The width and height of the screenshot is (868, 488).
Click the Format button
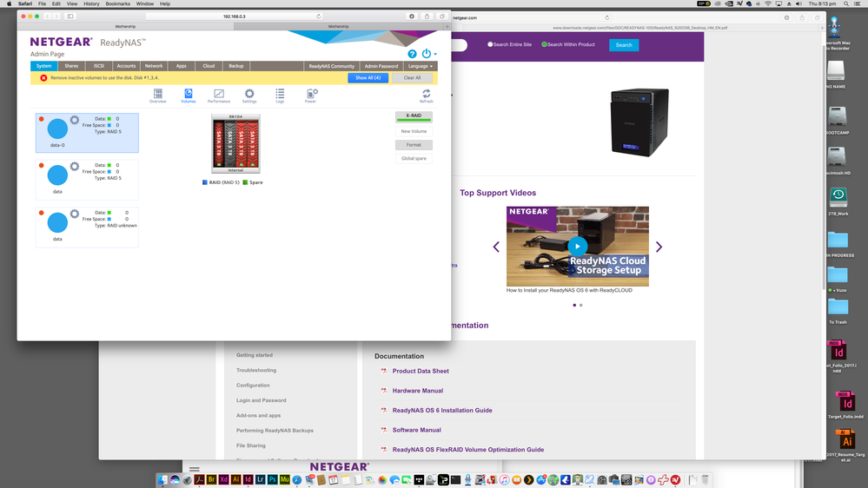(414, 145)
